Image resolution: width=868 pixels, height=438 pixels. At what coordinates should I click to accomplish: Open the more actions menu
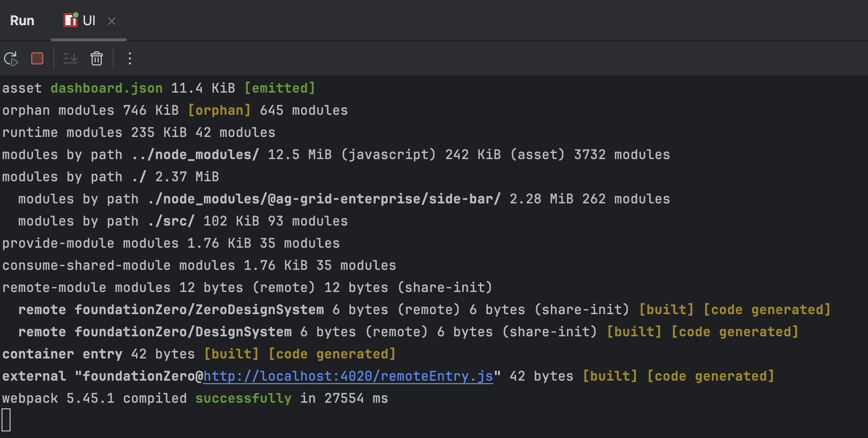pyautogui.click(x=130, y=58)
